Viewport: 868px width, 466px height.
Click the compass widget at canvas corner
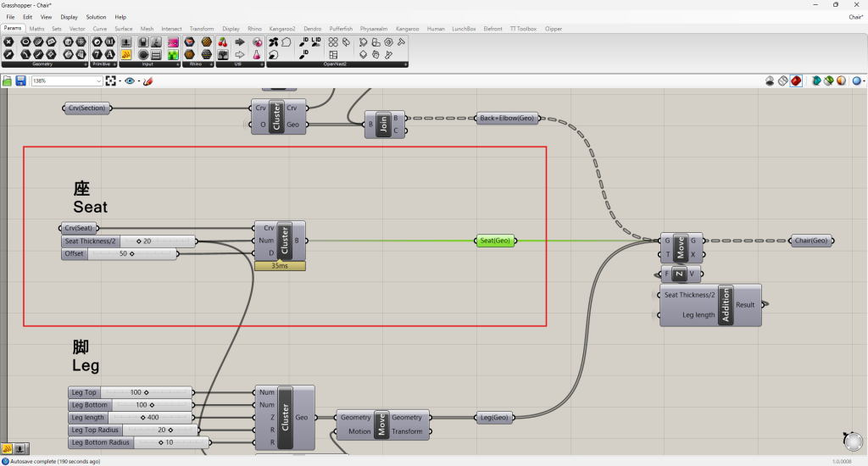click(853, 440)
